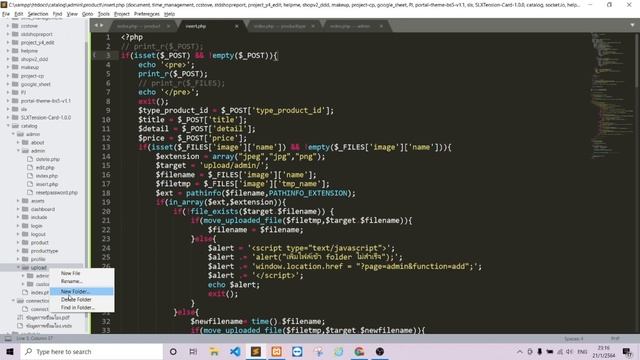The image size is (640, 360).
Task: Open edit.php in the sidebar
Action: point(45,167)
